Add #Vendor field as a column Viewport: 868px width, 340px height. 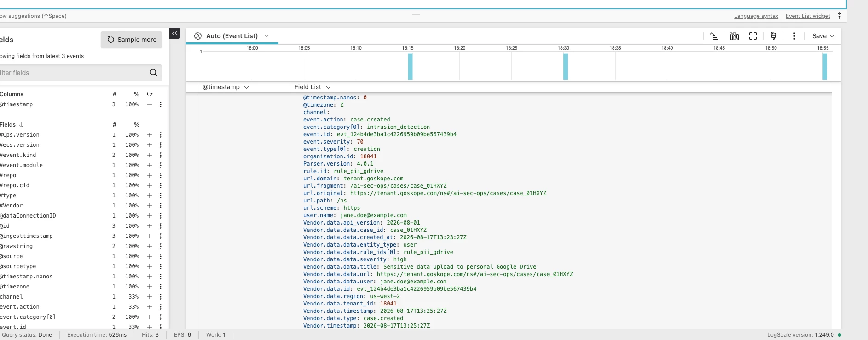(150, 206)
